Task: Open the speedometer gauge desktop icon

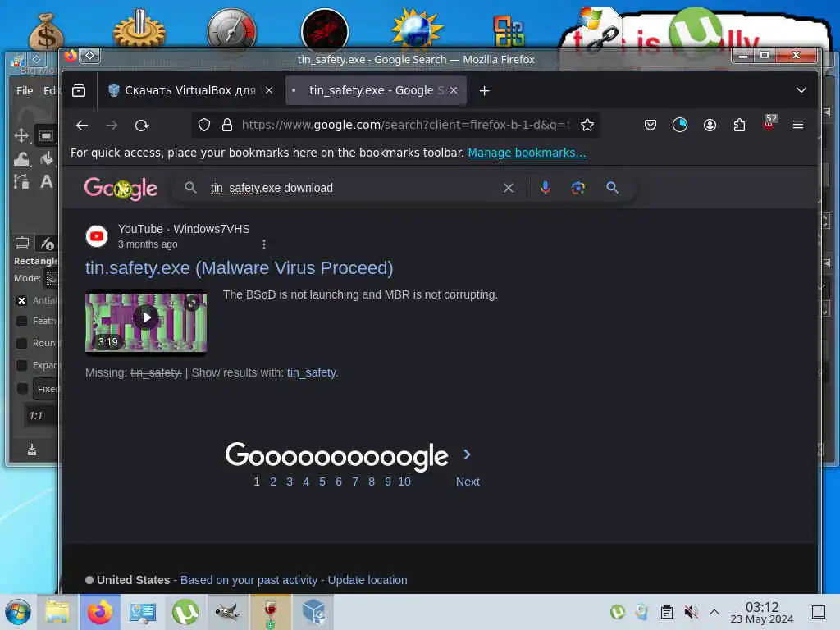Action: (232, 30)
